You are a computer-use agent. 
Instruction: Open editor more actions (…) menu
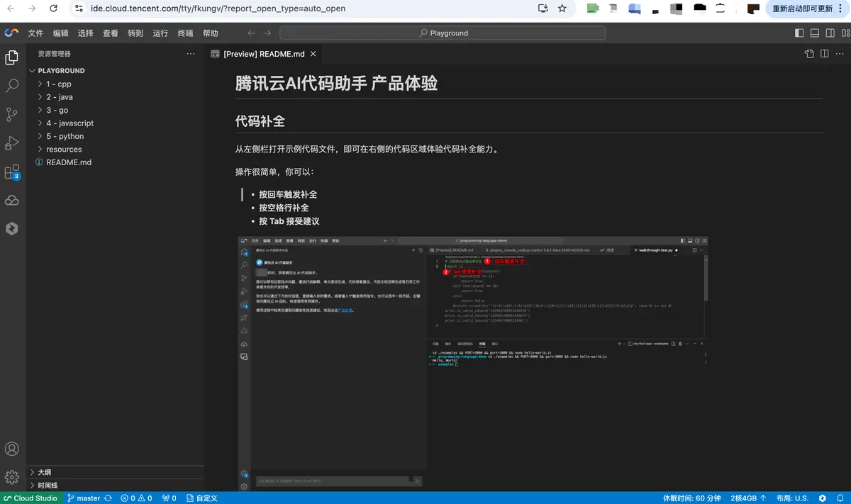[x=840, y=54]
